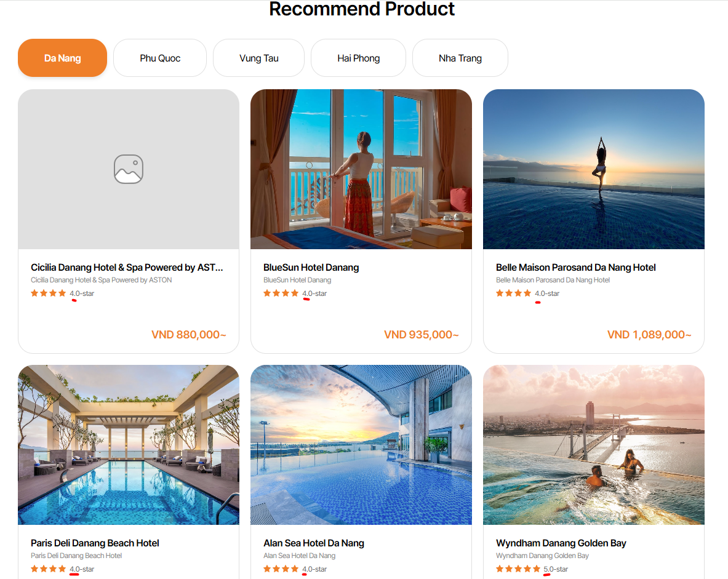Open BlueSun Hotel Danang title link
Screen dimensions: 728x579
point(311,268)
